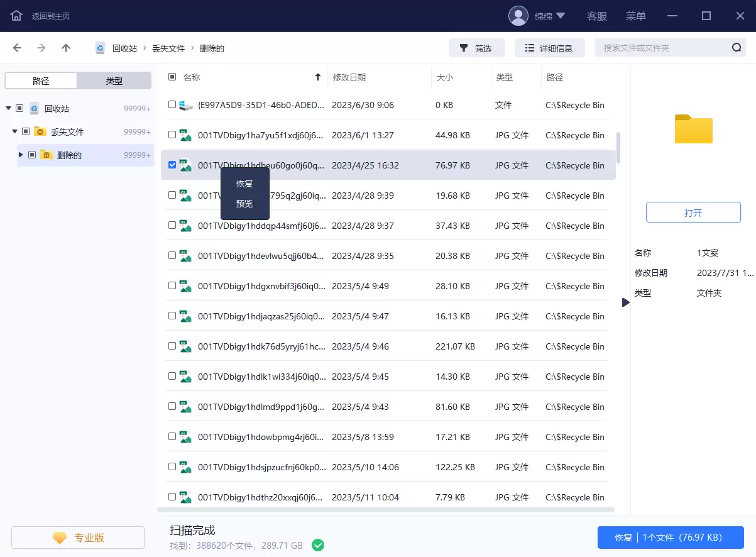Image resolution: width=756 pixels, height=557 pixels.
Task: Click the home icon to return to main page
Action: tap(16, 16)
